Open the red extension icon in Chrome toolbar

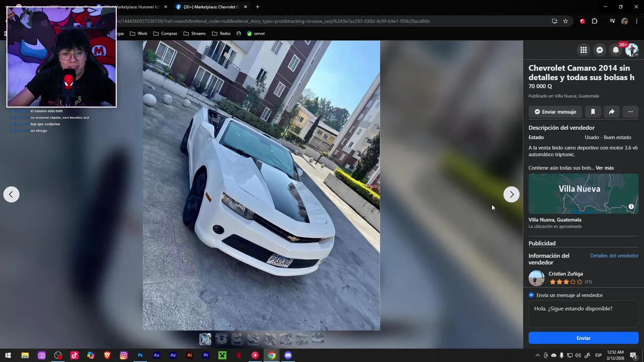tap(582, 21)
